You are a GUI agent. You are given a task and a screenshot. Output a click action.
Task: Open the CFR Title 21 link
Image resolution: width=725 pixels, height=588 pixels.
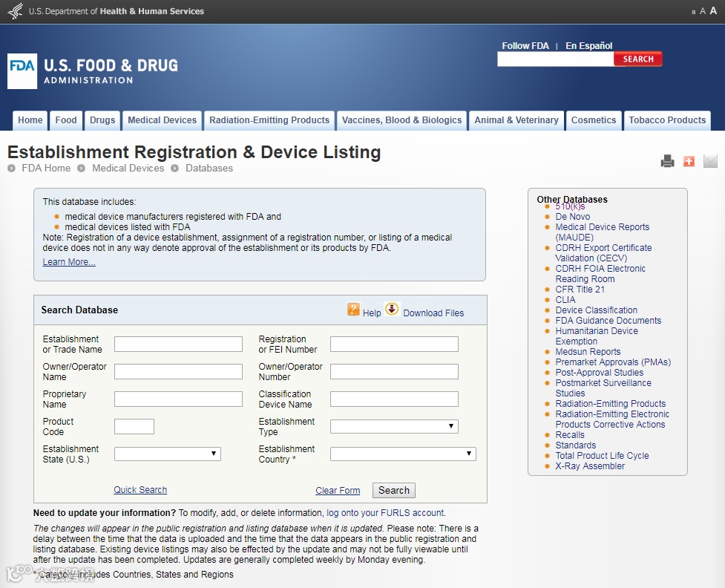point(580,289)
